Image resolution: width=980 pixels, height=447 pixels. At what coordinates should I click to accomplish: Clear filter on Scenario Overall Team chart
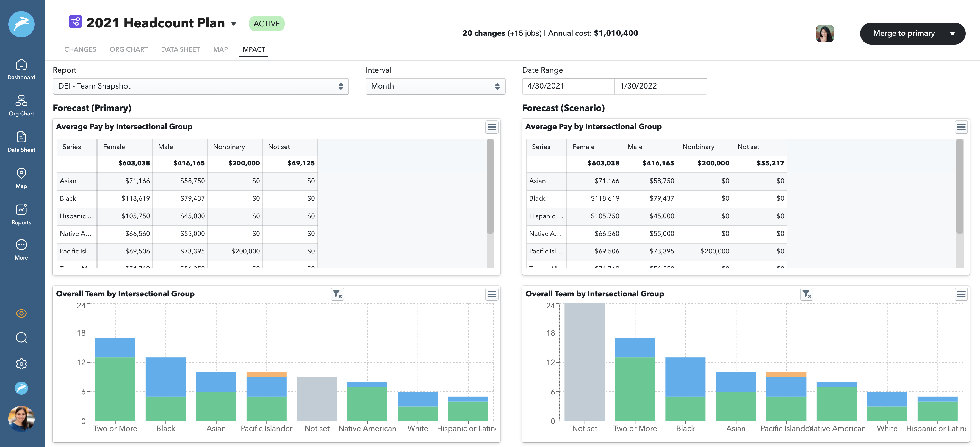click(807, 294)
